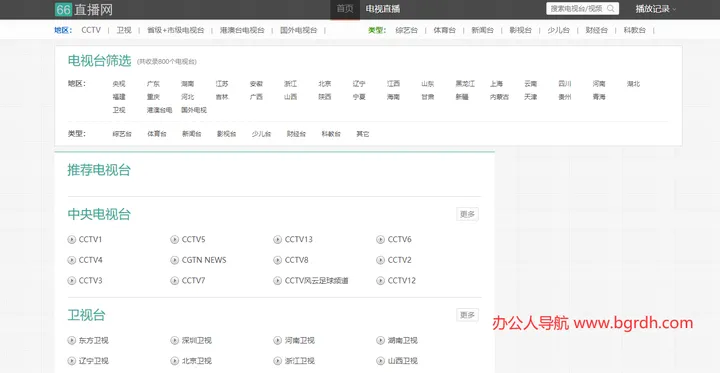This screenshot has width=720, height=373.
Task: Choose 省级+市级电视台 in top bar
Action: (x=175, y=30)
